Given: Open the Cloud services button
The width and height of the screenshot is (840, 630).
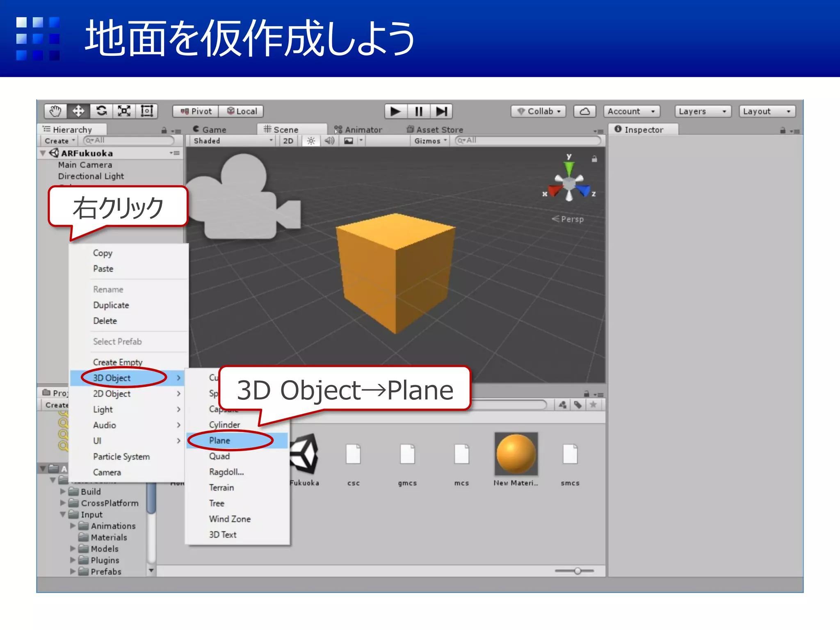Looking at the screenshot, I should pos(584,111).
